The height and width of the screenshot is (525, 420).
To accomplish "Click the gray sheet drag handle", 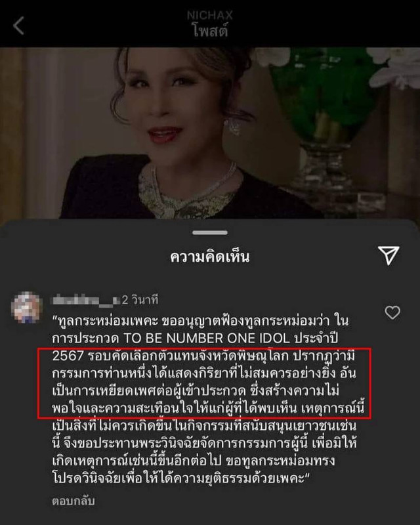I will 210,232.
